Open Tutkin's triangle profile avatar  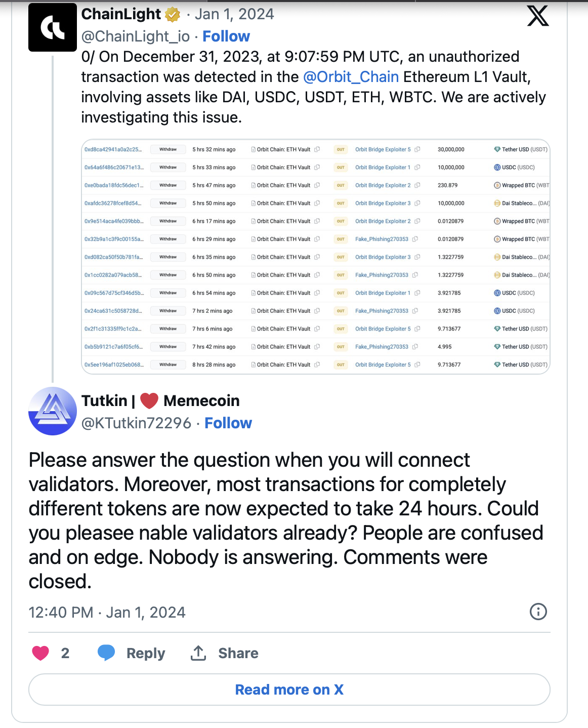tap(52, 411)
